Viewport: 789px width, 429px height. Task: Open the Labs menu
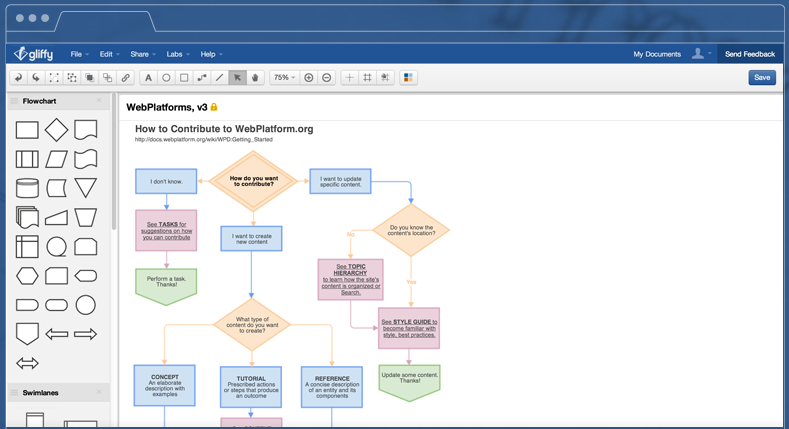pos(178,54)
